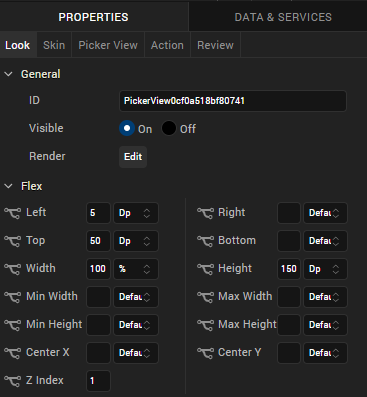Open the Data & Services tab

[283, 17]
